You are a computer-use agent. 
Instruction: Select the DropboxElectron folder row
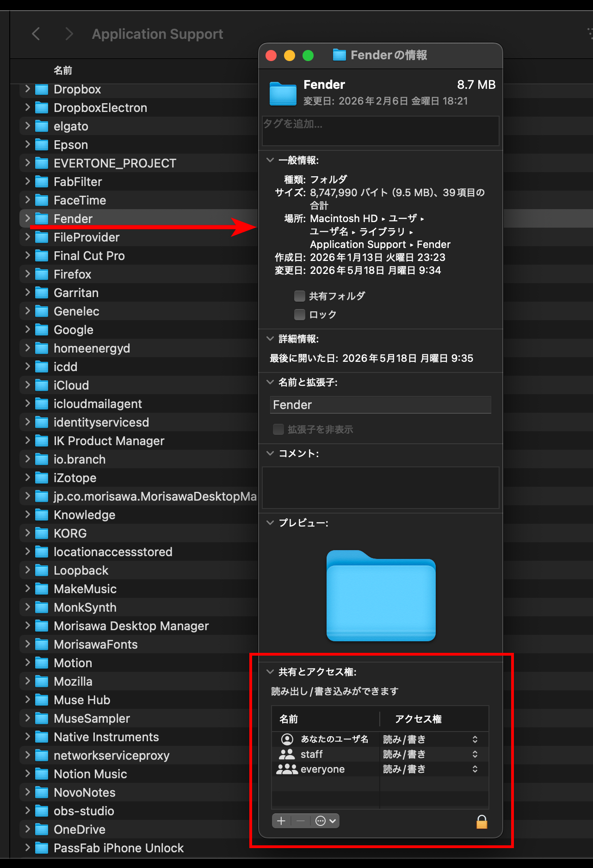coord(139,108)
